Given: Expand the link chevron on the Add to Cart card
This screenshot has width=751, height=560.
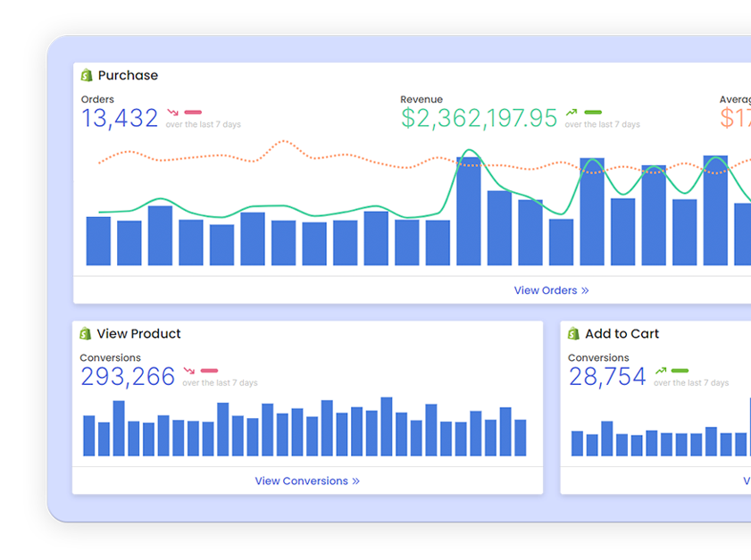Looking at the screenshot, I should coord(748,481).
